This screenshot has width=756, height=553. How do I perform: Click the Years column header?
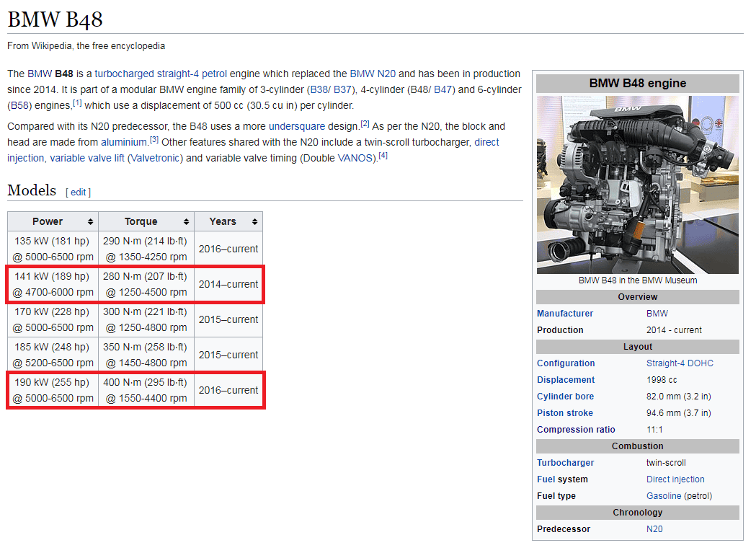pos(228,221)
